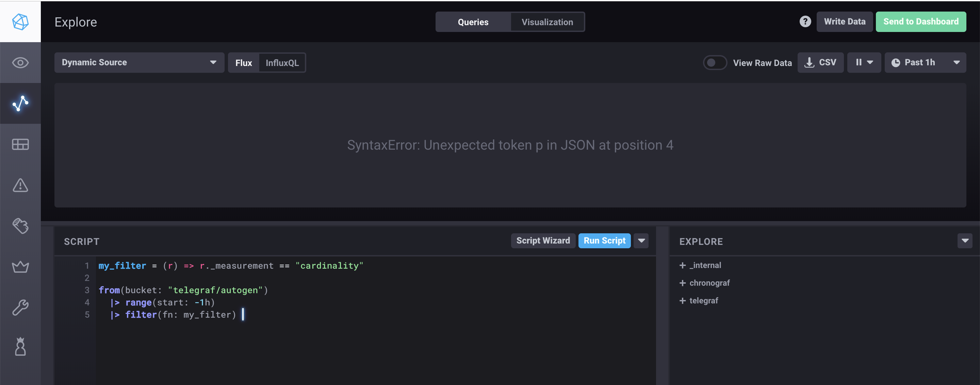Run the Flux script
The image size is (980, 385).
(x=604, y=240)
